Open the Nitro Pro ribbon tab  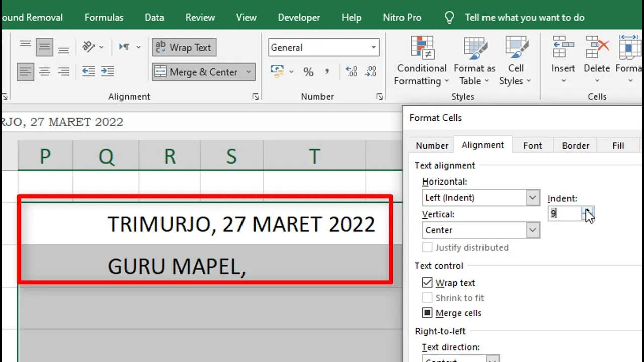(401, 17)
